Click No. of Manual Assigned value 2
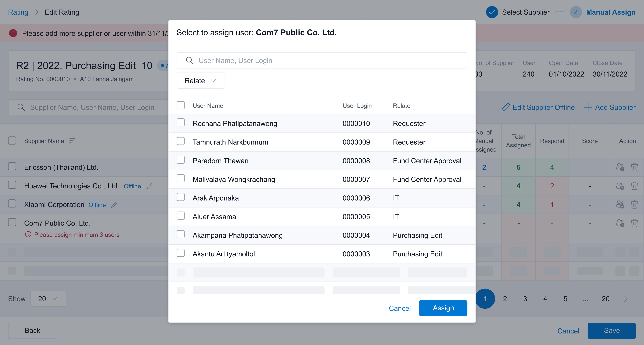Viewport: 644px width, 345px height. pos(484,167)
